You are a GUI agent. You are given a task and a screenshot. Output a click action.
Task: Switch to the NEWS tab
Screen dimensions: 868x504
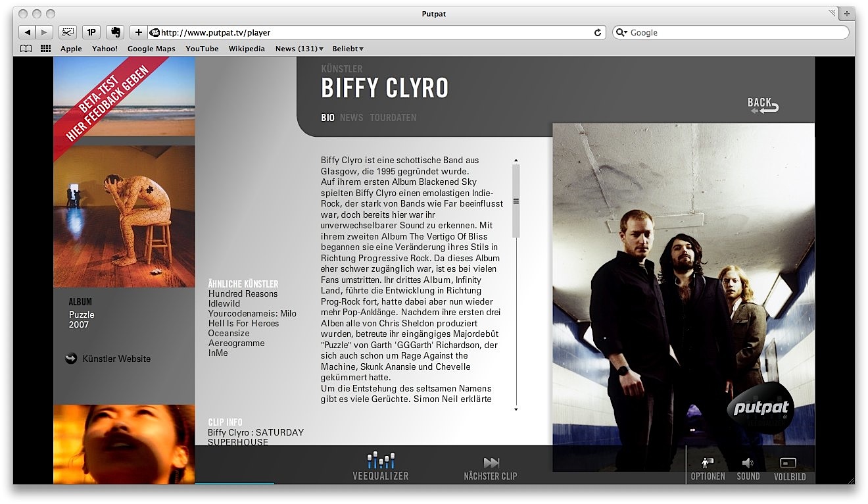tap(352, 118)
